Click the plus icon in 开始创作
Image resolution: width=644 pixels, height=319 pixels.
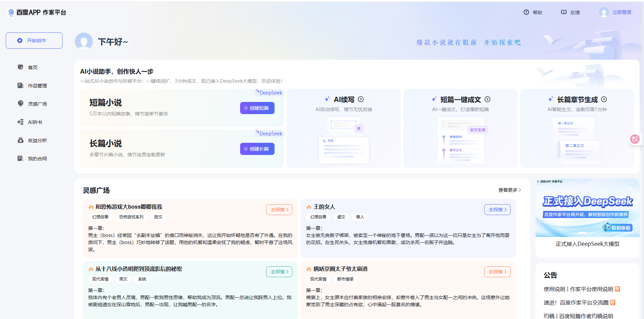tap(20, 41)
